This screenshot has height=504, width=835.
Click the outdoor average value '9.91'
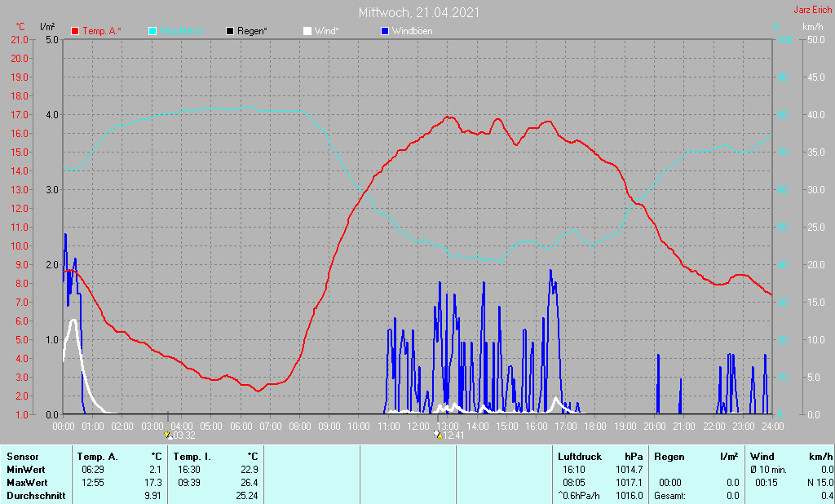(x=153, y=496)
